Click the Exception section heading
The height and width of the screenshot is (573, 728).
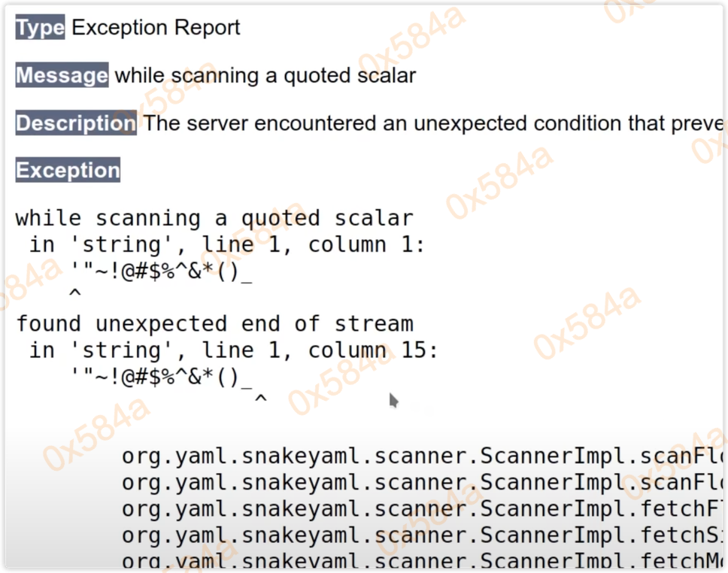pos(68,170)
